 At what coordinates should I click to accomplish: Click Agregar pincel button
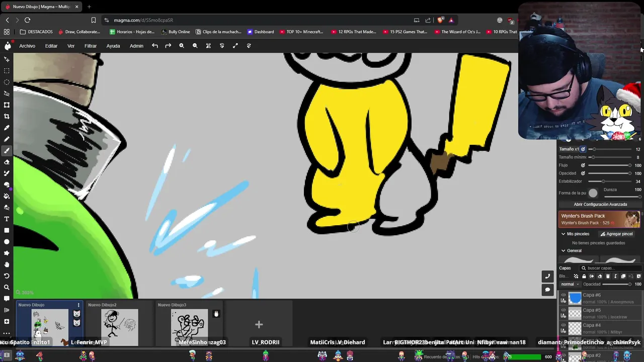(616, 234)
